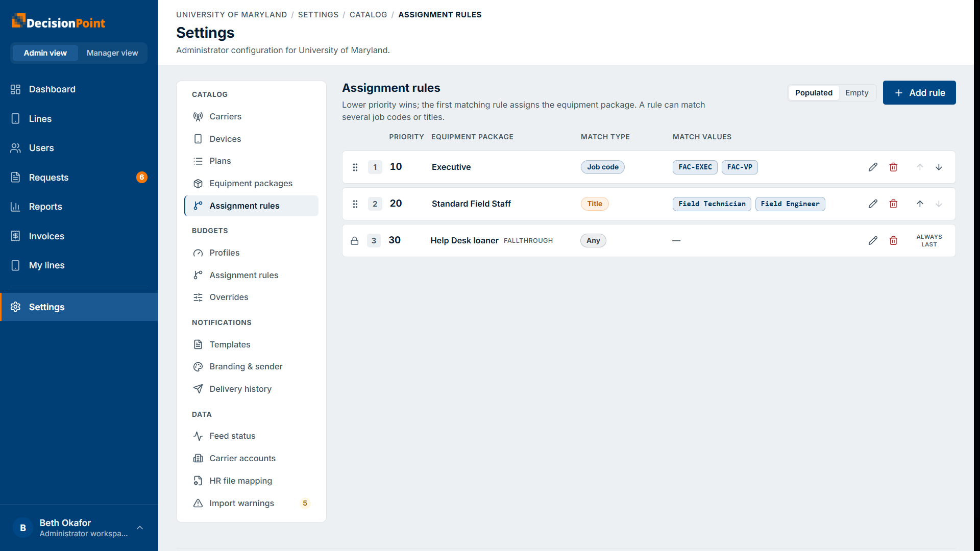Delete the Help Desk loaner rule

pos(893,241)
